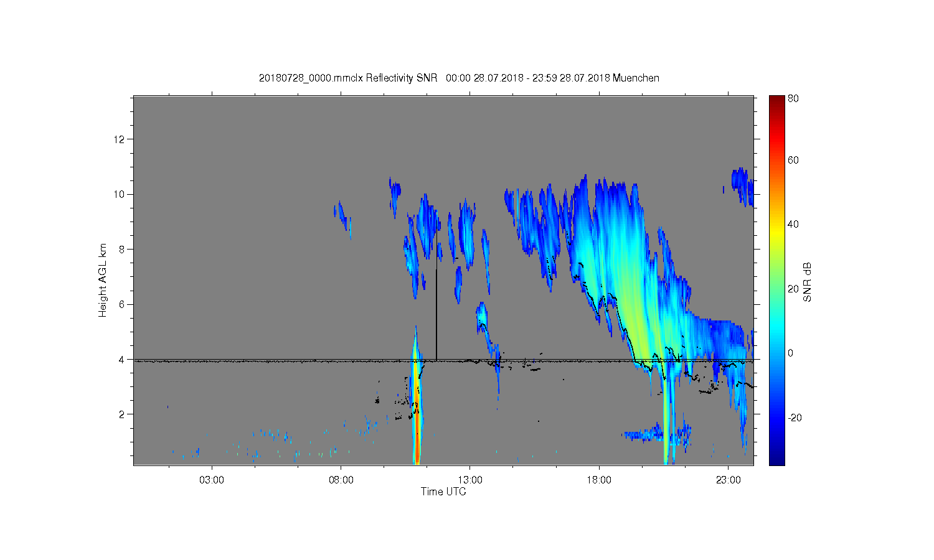Click the colorbar value 20
The width and height of the screenshot is (934, 560).
point(793,289)
